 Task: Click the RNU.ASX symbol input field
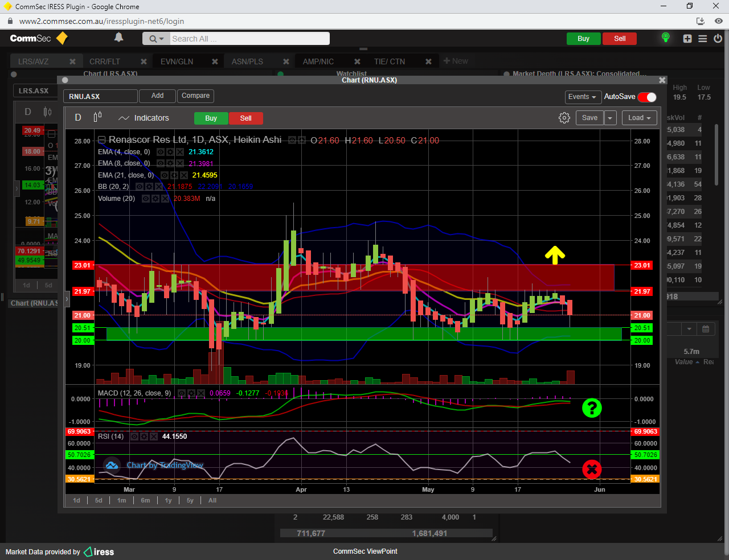100,96
